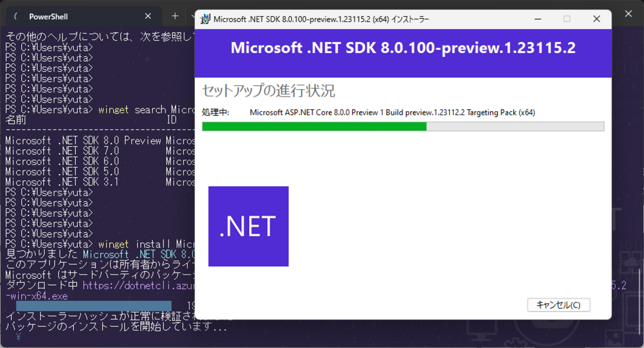This screenshot has height=348, width=644.
Task: Click the キャンセル(C) button in installer
Action: click(x=558, y=305)
